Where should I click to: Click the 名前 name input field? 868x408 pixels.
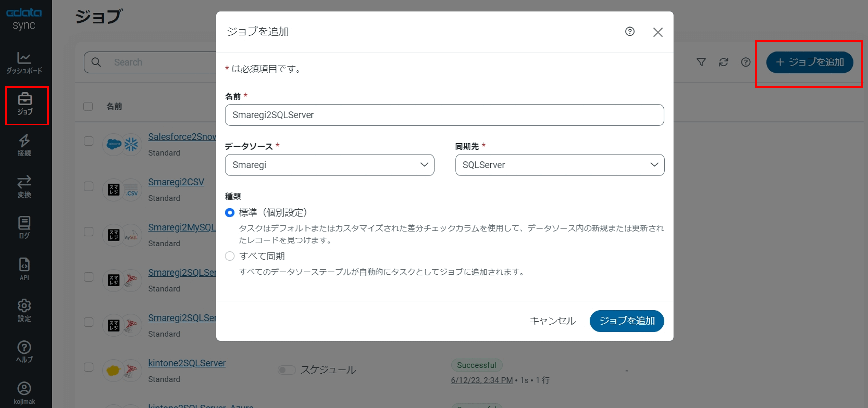click(444, 115)
